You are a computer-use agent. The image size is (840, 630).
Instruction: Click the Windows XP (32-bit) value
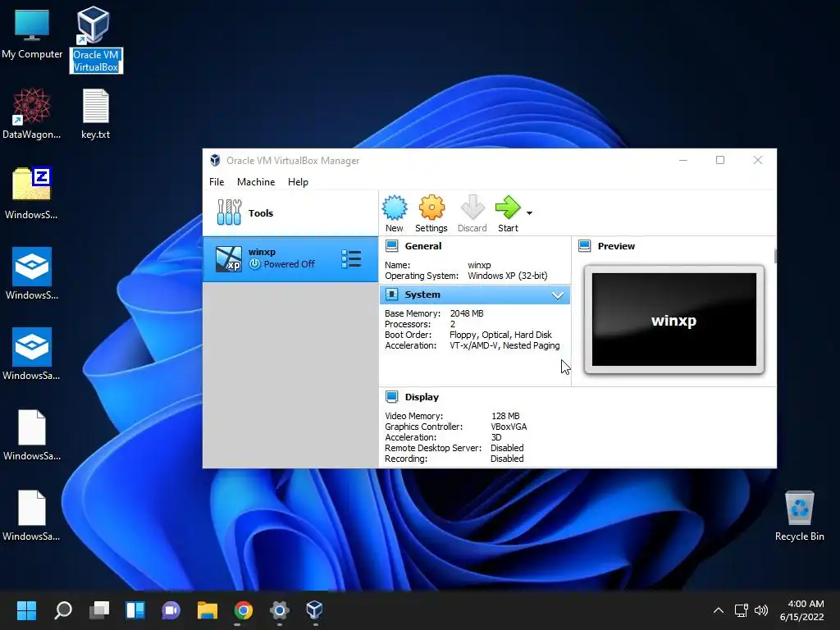point(507,276)
